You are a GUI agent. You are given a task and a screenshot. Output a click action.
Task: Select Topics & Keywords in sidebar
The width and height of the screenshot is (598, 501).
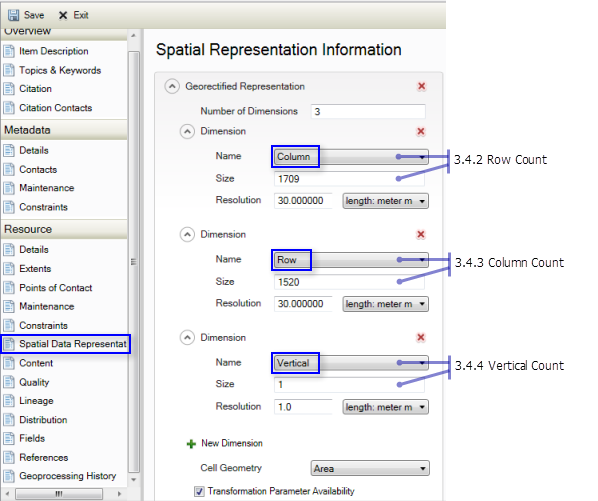pyautogui.click(x=60, y=70)
